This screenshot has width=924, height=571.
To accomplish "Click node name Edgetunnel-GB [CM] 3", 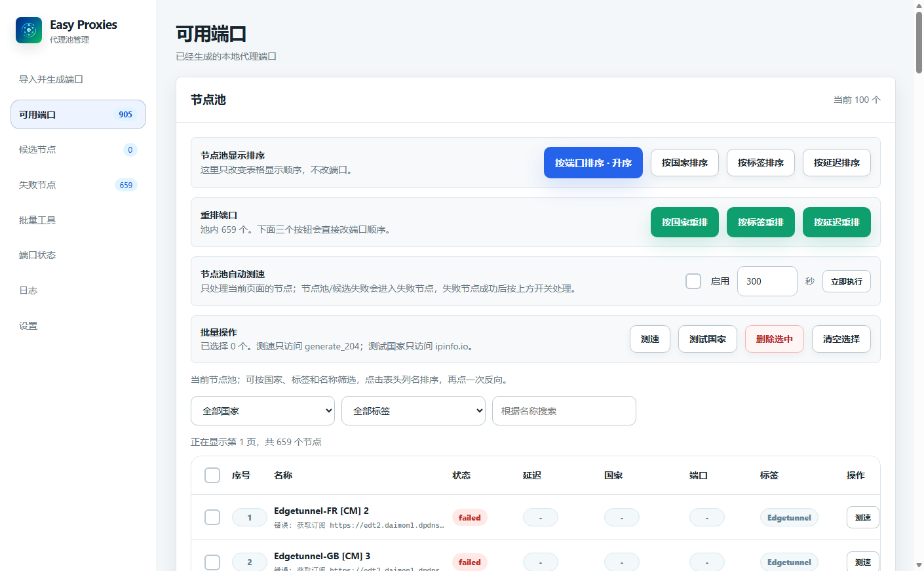I will pos(322,556).
